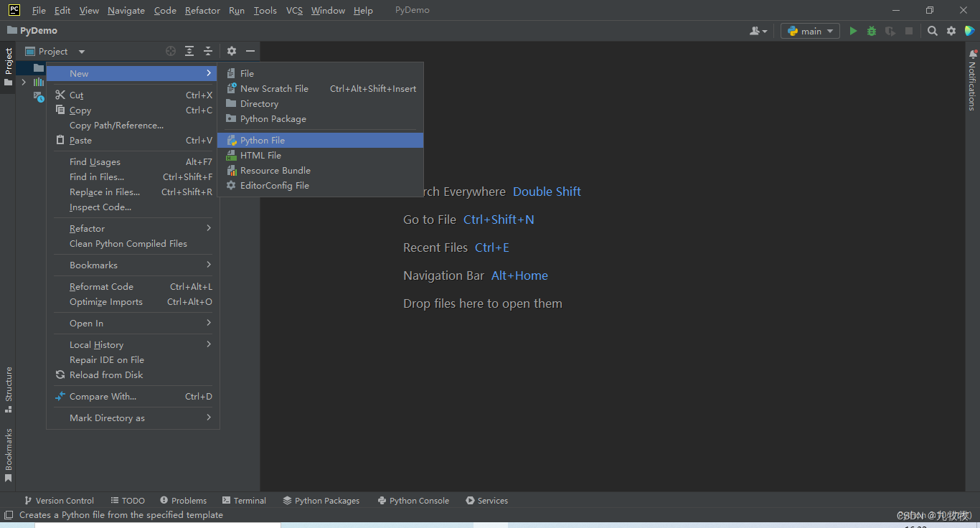Viewport: 980px width, 528px height.
Task: Open the Refactor menu in menu bar
Action: pyautogui.click(x=202, y=10)
